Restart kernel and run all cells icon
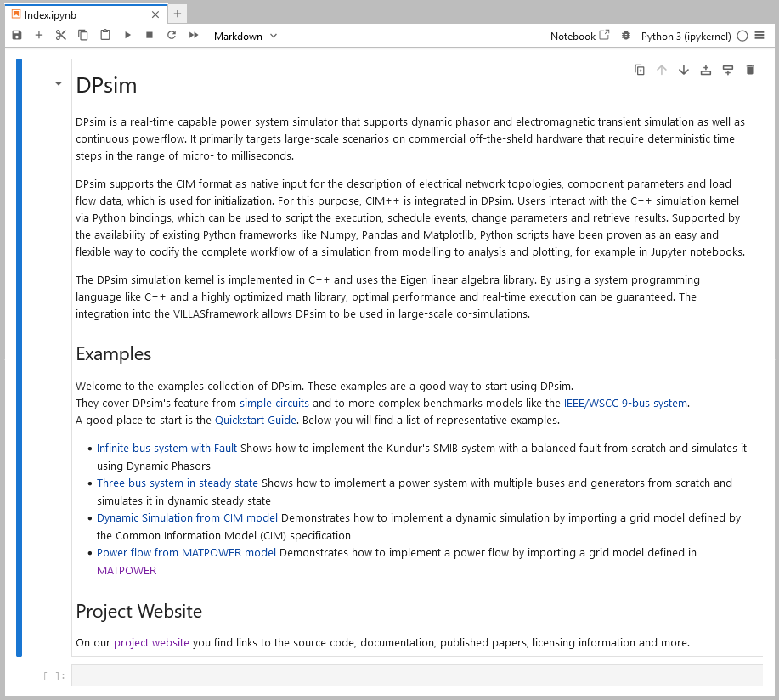Screen dimensions: 779x700 point(194,36)
